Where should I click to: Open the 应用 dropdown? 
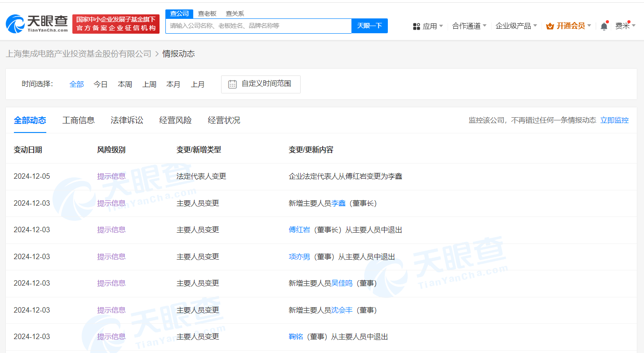[431, 26]
